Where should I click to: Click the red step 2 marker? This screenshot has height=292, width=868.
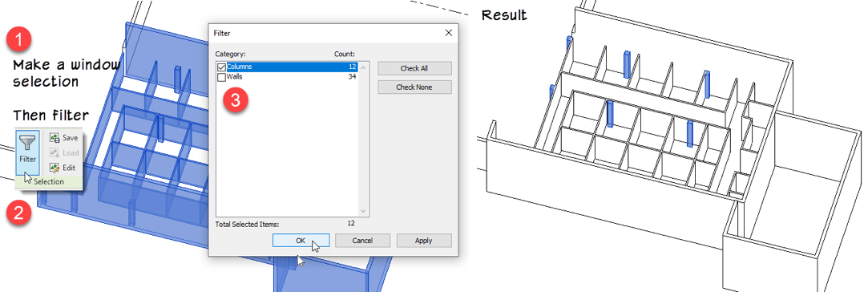(x=18, y=213)
